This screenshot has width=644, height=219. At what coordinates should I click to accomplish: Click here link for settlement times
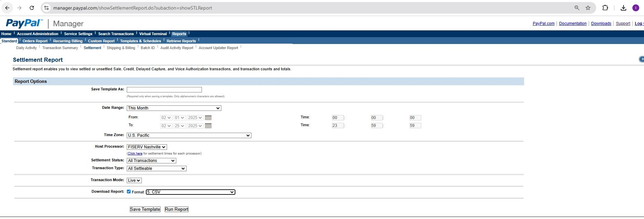click(x=135, y=154)
